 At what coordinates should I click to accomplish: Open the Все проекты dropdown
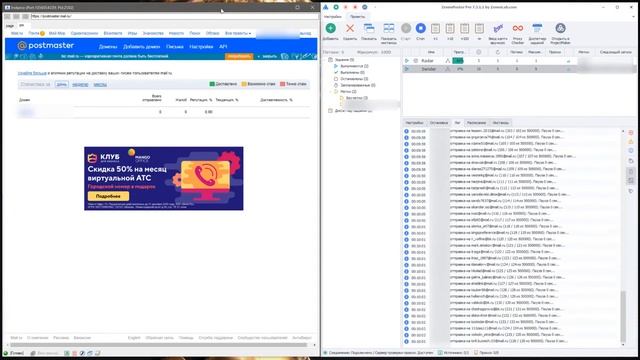(238, 33)
